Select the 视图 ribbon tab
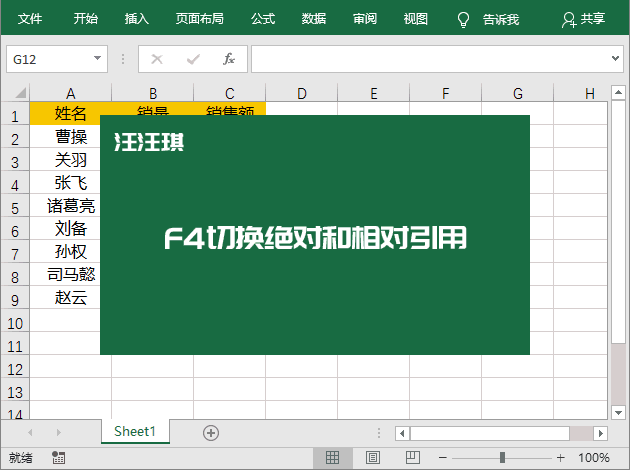Screen dimensions: 630x470 click(416, 18)
